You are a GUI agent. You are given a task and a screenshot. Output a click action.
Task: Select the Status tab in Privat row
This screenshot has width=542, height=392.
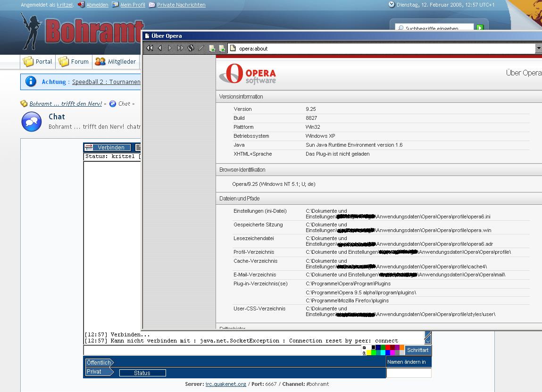tap(142, 373)
